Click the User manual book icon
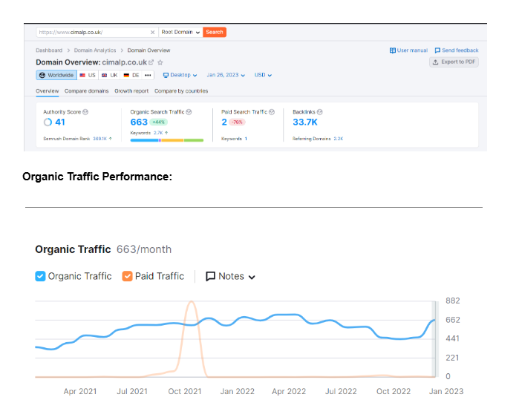This screenshot has height=420, width=519. point(393,50)
